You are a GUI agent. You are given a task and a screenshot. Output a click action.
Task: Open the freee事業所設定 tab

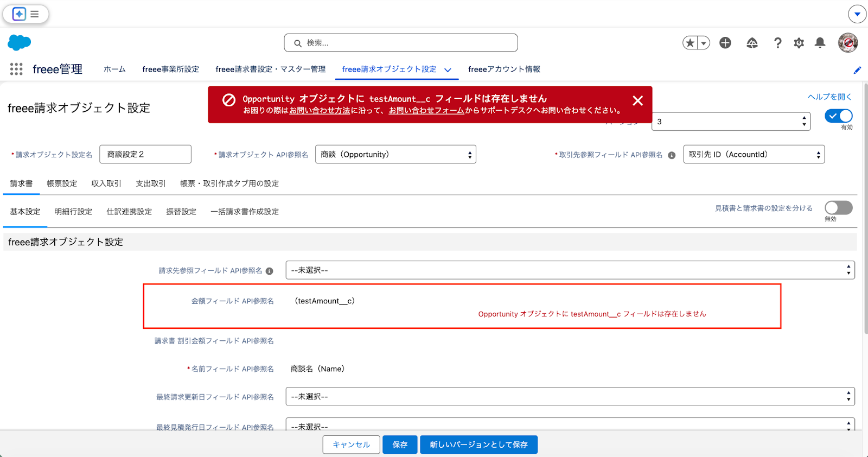tap(170, 69)
